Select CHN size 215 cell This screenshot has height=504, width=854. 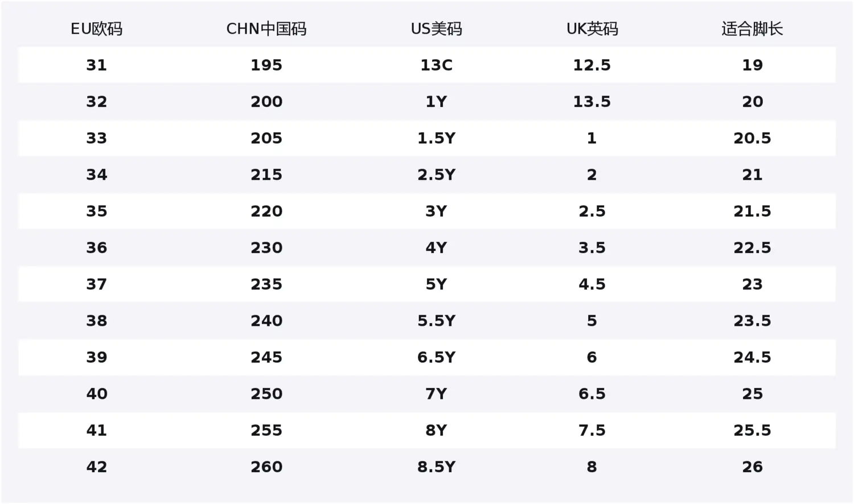coord(266,175)
